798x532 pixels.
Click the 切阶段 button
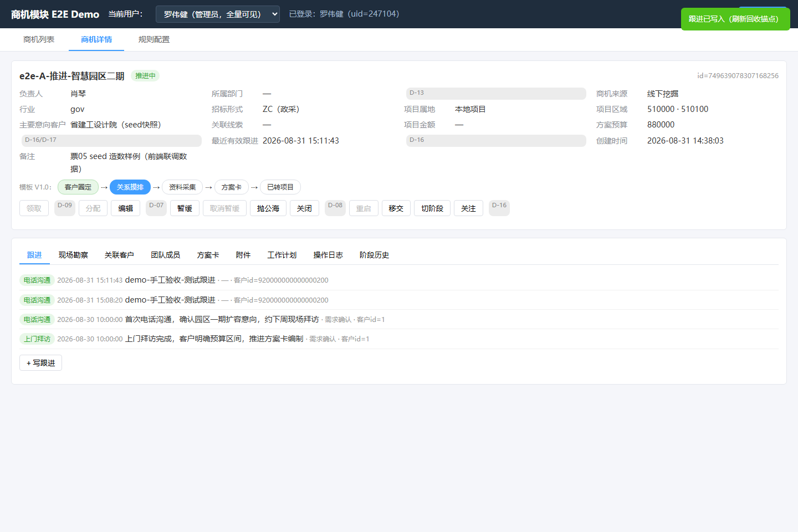pos(432,208)
